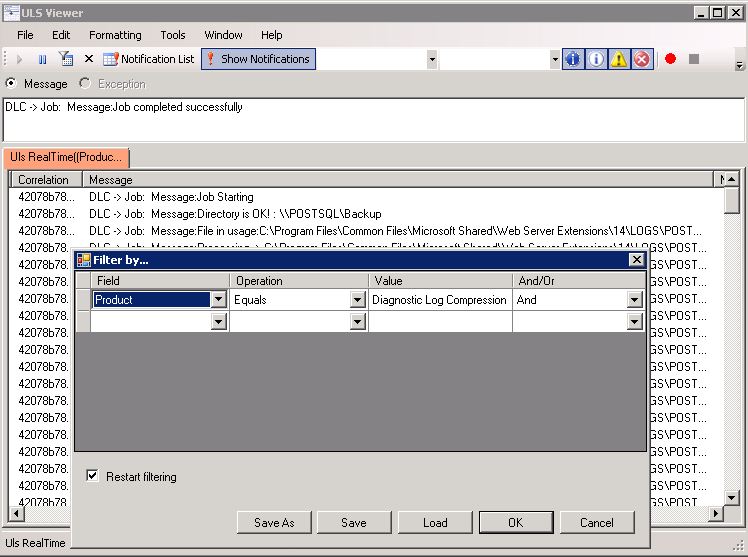Click the black X clear icon in toolbar
This screenshot has height=557, width=748.
[x=89, y=59]
